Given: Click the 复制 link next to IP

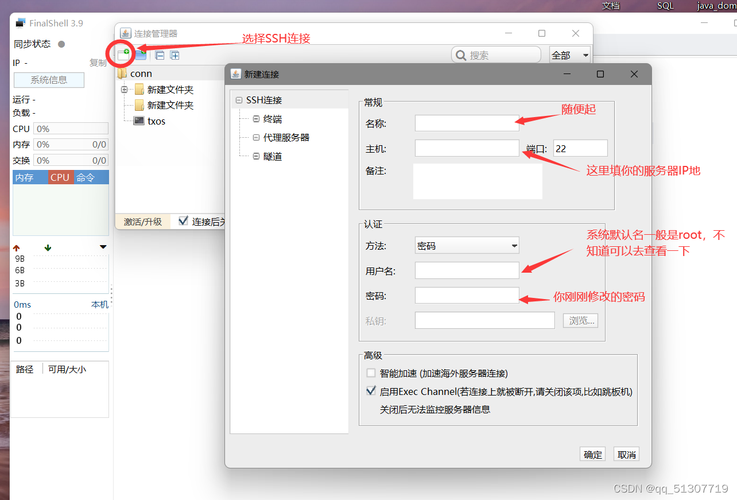Looking at the screenshot, I should [x=98, y=63].
